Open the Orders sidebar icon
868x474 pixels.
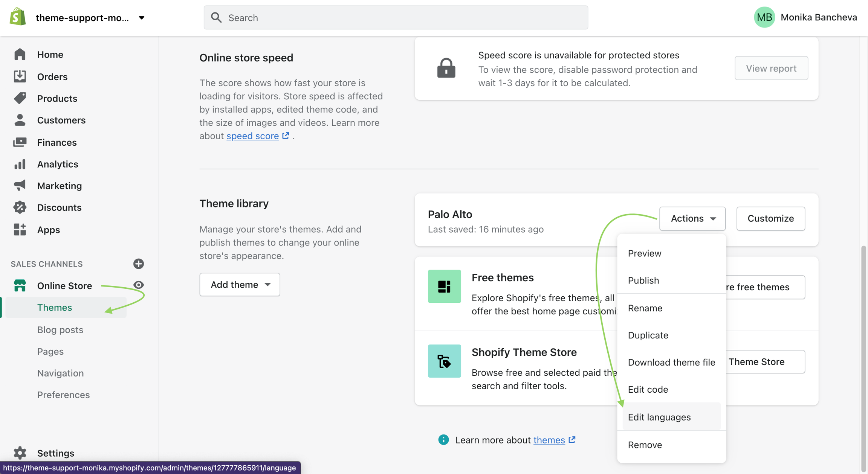(x=20, y=76)
